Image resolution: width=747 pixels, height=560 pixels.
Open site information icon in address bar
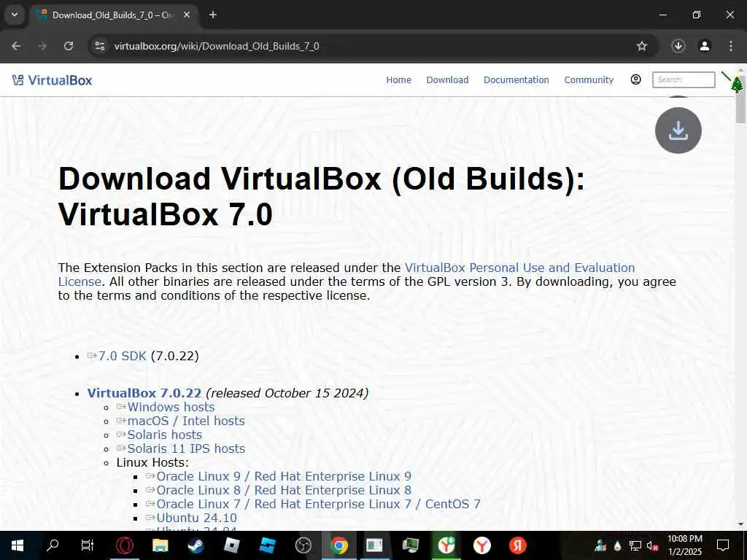coord(100,46)
